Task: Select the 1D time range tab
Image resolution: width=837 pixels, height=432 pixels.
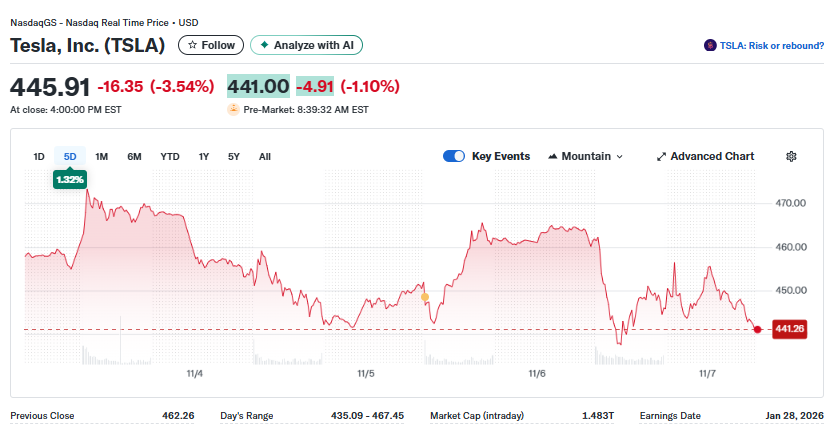Action: click(x=39, y=156)
